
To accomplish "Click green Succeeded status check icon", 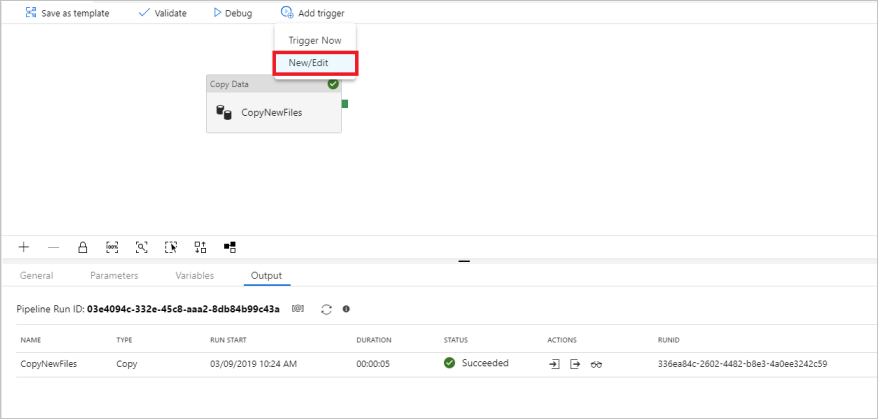I will tap(449, 363).
